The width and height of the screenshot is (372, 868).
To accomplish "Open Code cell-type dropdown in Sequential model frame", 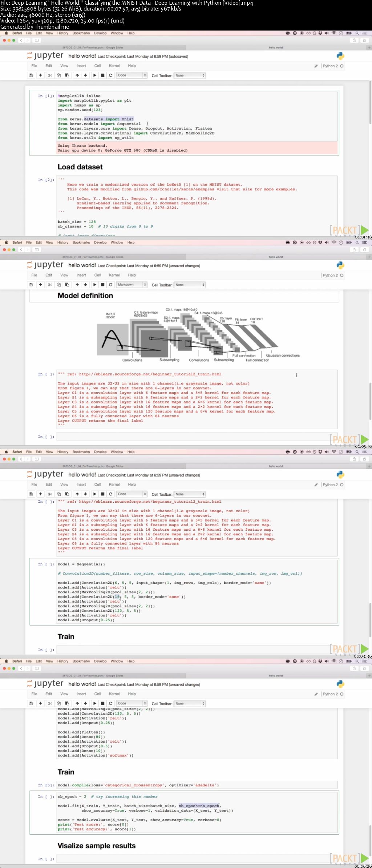I will (x=132, y=494).
